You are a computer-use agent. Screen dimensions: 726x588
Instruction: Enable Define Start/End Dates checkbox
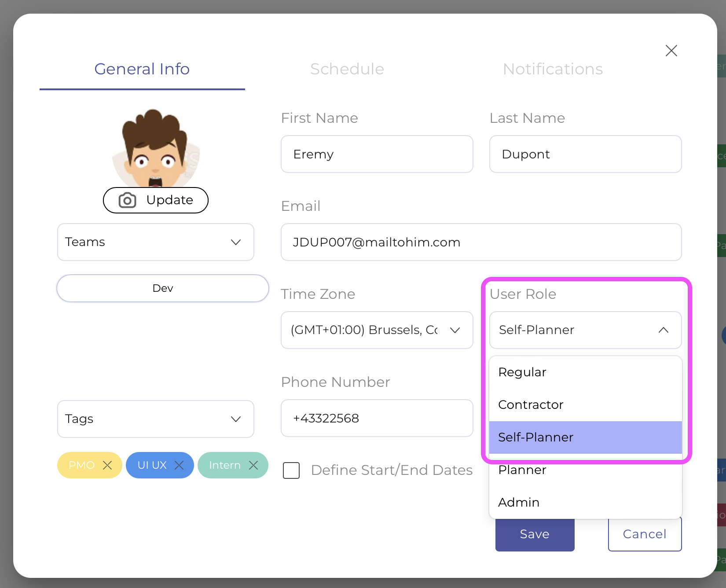(291, 470)
